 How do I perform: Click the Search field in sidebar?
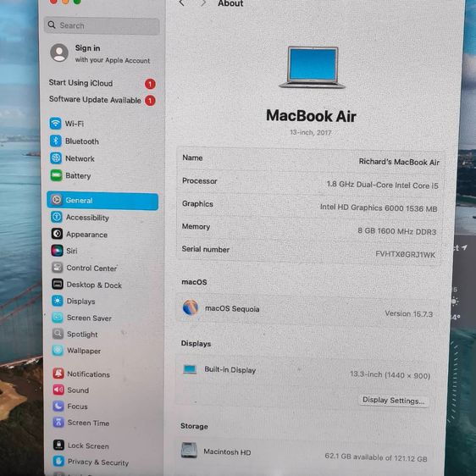[x=102, y=25]
